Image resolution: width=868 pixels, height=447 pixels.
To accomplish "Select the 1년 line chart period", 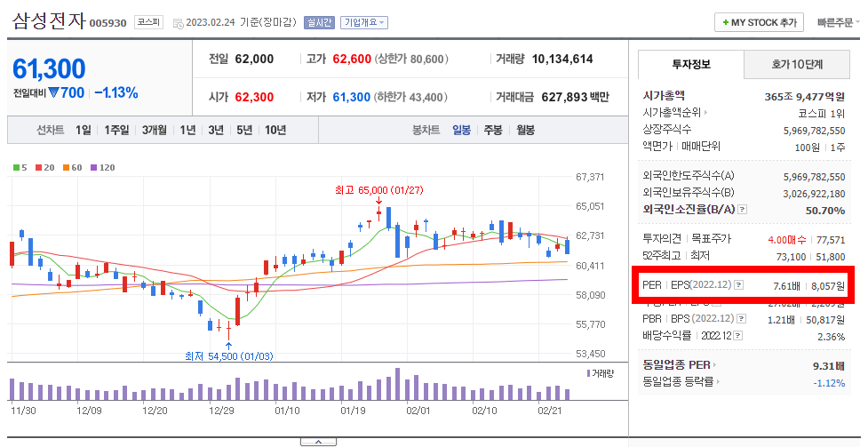I will coord(187,130).
